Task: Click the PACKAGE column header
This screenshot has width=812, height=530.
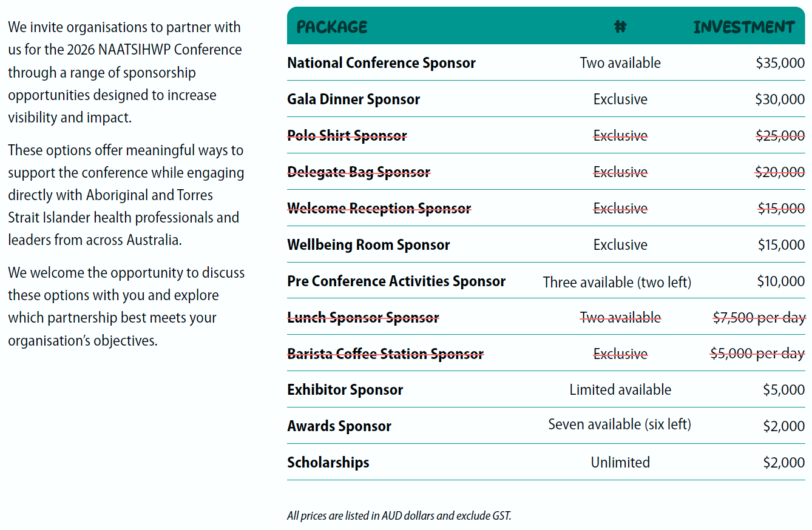Action: tap(331, 27)
